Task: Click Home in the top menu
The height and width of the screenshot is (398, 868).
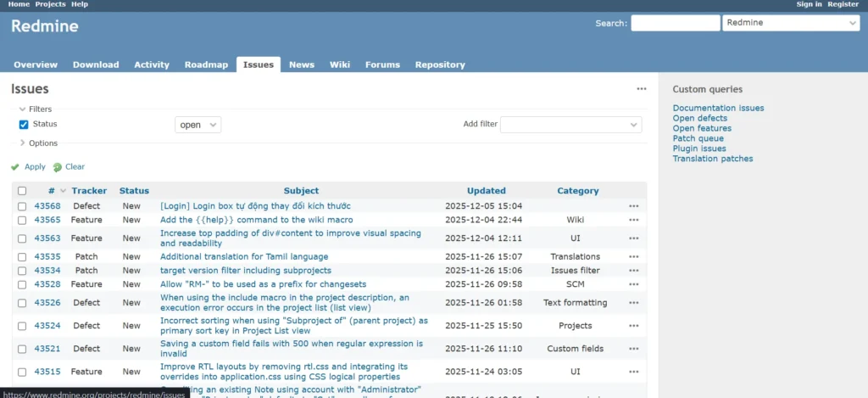Action: [x=19, y=4]
